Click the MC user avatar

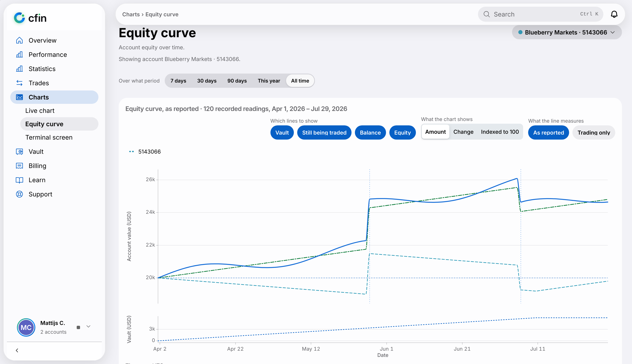click(x=26, y=327)
